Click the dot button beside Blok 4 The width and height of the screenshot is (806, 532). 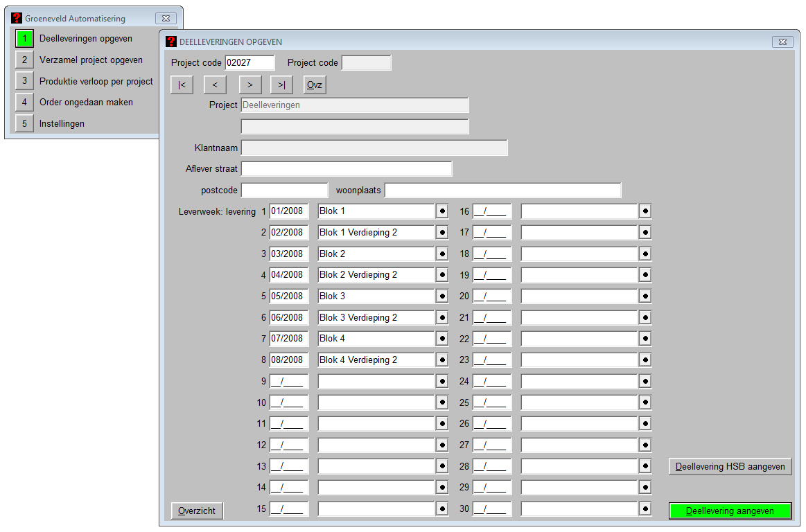click(442, 339)
